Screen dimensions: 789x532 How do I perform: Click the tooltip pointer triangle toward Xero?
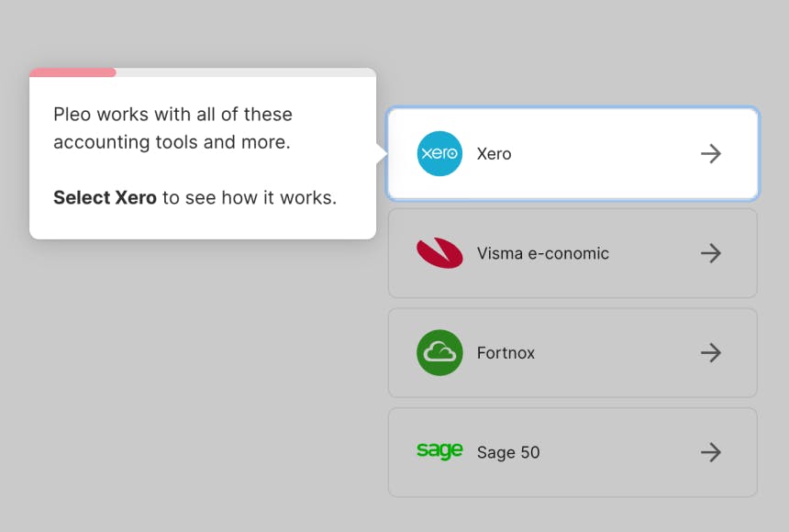pyautogui.click(x=382, y=154)
